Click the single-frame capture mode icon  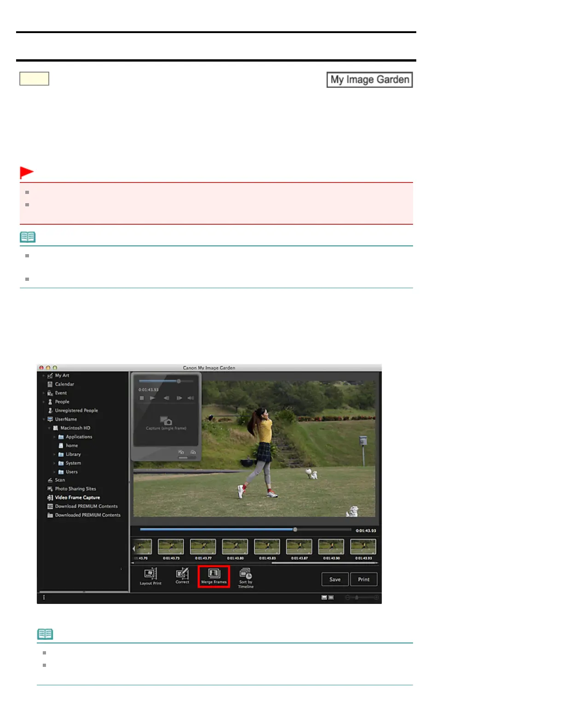181,452
